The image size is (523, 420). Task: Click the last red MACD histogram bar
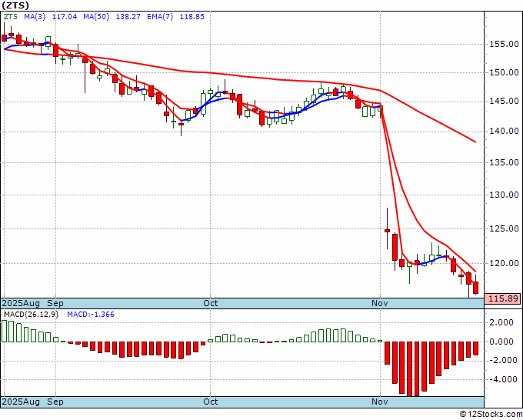tap(476, 348)
